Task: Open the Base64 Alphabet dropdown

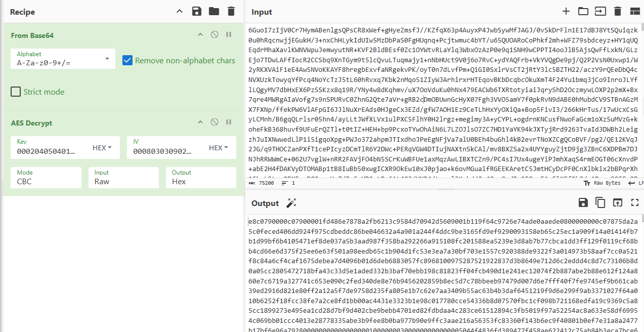Action: click(63, 59)
